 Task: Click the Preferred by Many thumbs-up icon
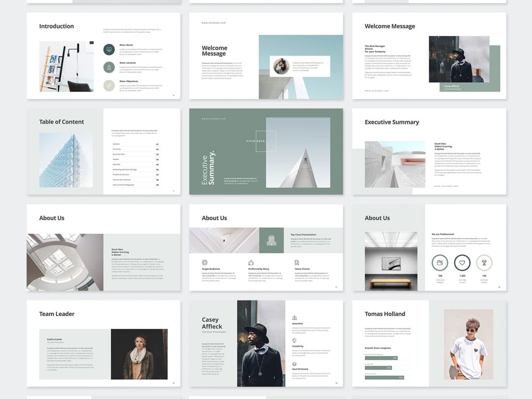pos(251,262)
